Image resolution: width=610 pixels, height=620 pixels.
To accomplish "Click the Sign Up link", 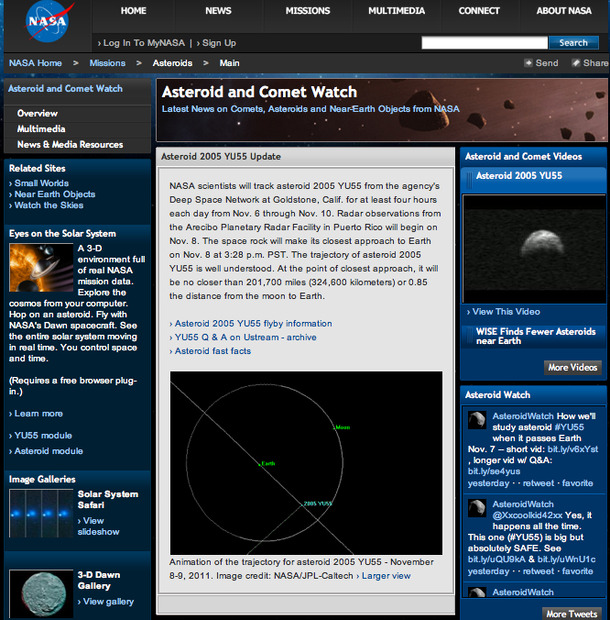I will tap(216, 43).
